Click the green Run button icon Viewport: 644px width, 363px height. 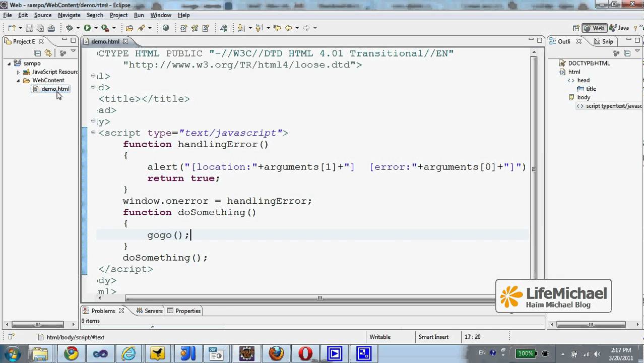coord(87,28)
